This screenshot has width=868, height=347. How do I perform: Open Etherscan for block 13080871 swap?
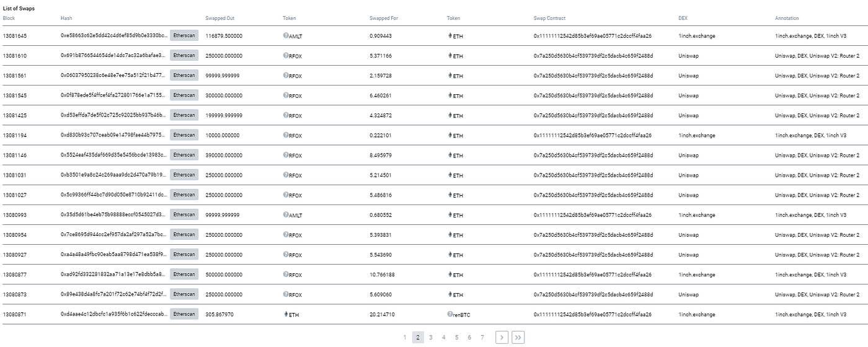[x=184, y=314]
